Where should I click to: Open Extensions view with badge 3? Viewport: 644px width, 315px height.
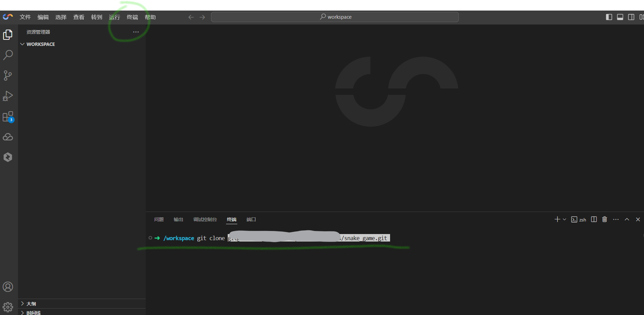coord(8,117)
